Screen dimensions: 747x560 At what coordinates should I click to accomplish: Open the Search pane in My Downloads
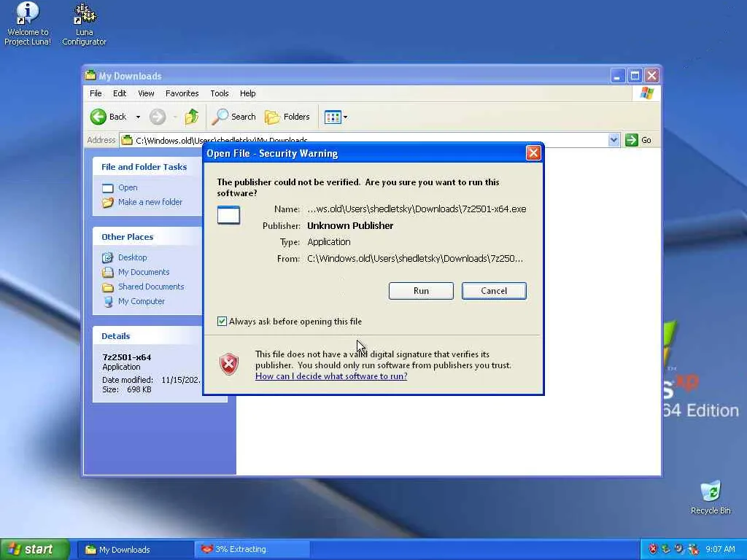tap(234, 117)
